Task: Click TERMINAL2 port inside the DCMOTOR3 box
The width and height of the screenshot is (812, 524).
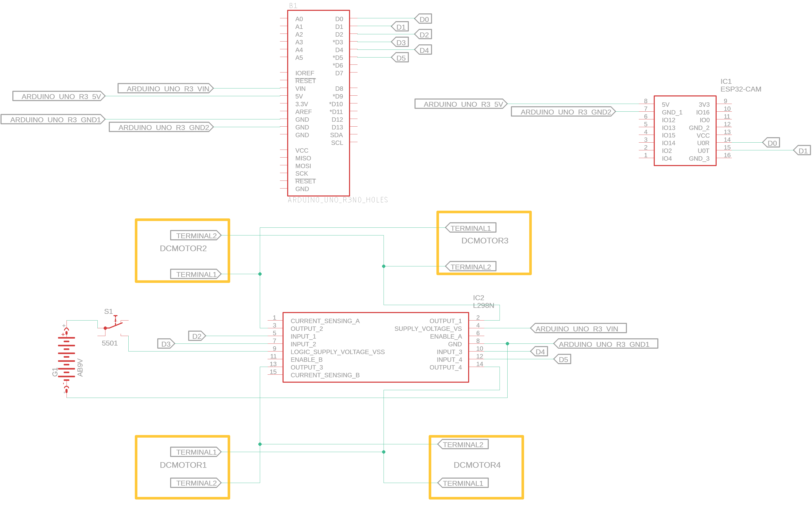Action: click(x=471, y=266)
